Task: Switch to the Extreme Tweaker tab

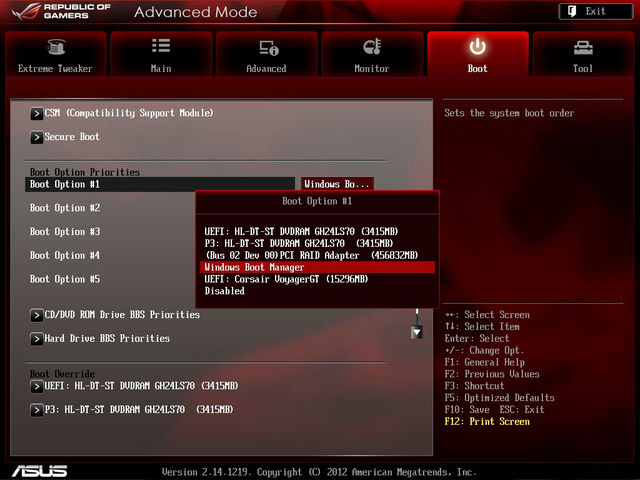Action: (x=56, y=54)
